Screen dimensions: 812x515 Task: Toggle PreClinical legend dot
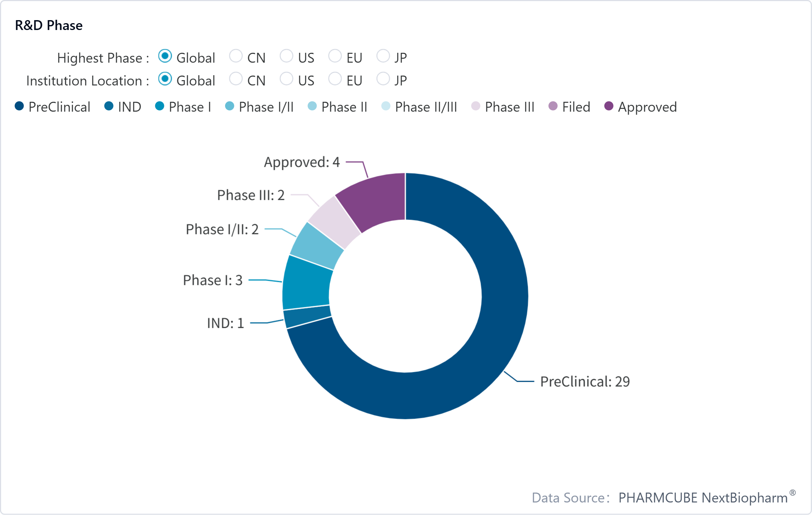pos(19,106)
